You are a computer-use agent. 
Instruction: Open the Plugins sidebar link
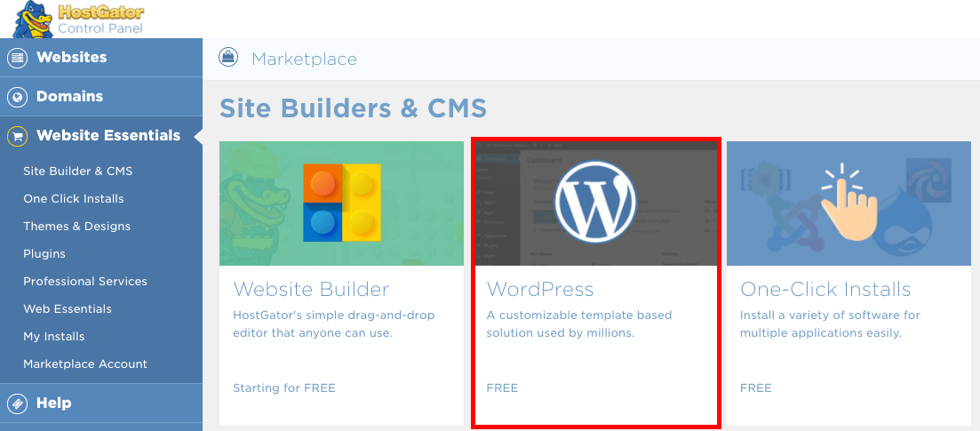[x=44, y=253]
